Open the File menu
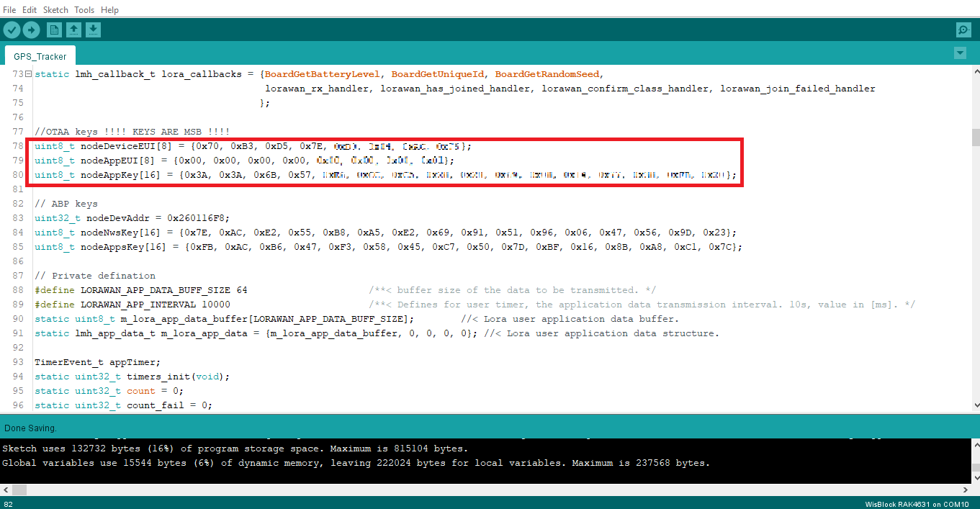The width and height of the screenshot is (980, 509). click(9, 10)
